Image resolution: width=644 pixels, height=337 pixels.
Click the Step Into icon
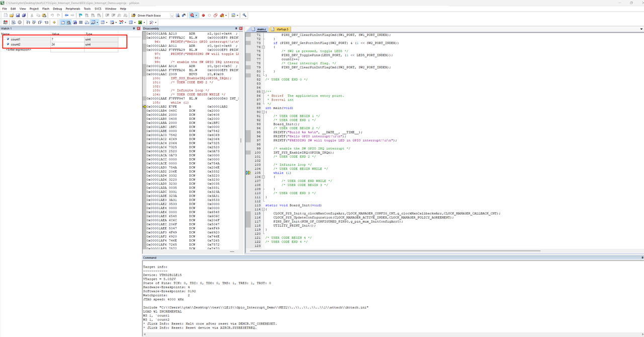[28, 22]
